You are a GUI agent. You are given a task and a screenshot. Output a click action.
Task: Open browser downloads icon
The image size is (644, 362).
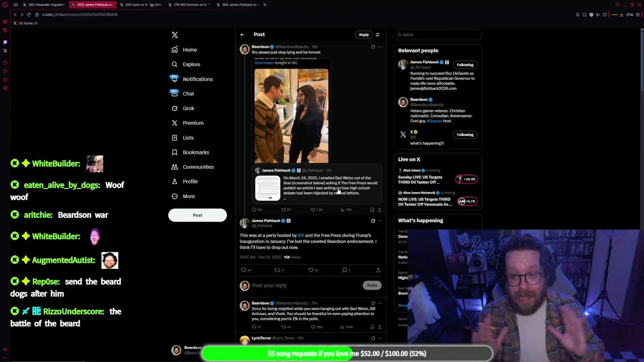621,15
